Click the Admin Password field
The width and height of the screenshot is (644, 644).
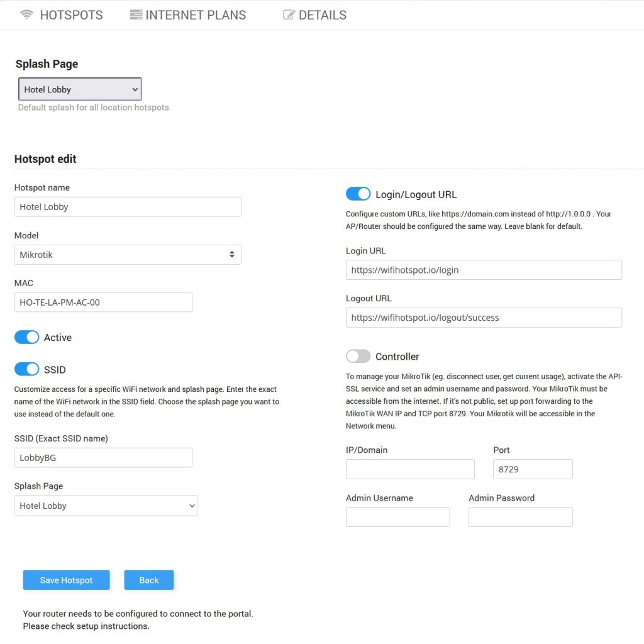pyautogui.click(x=520, y=517)
